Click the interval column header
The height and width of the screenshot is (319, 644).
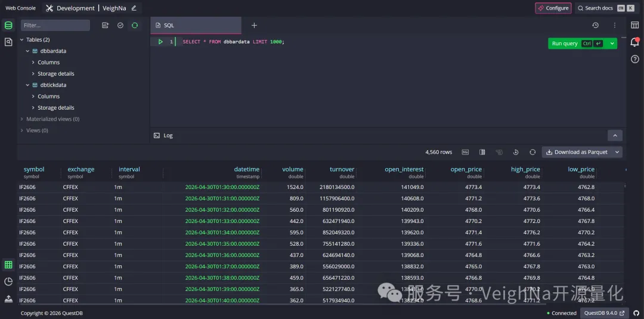[x=129, y=169]
